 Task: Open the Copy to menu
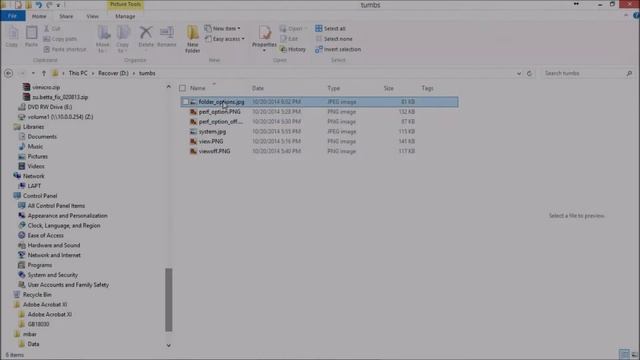tap(122, 39)
